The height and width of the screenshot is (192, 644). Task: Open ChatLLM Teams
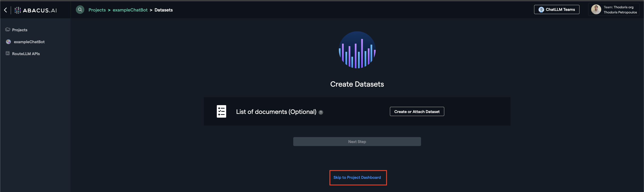click(556, 10)
